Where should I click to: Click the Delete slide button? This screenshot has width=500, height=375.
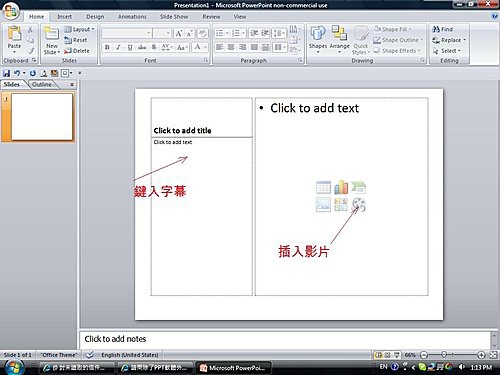[x=77, y=51]
